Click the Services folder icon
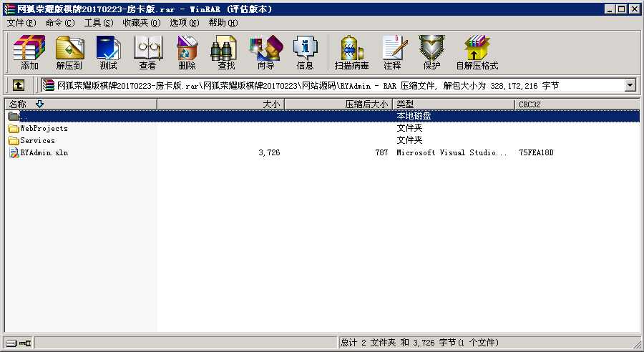 (14, 140)
